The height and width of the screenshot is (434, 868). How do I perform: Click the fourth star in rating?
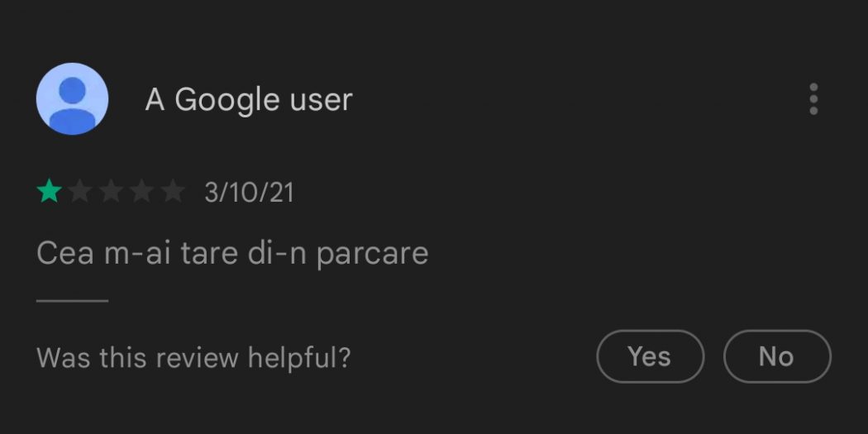click(x=141, y=193)
